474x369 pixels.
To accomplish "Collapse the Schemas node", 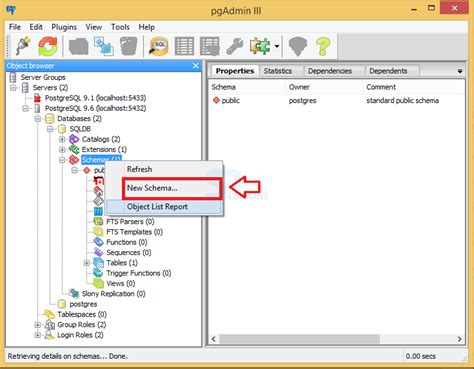I will click(x=62, y=160).
